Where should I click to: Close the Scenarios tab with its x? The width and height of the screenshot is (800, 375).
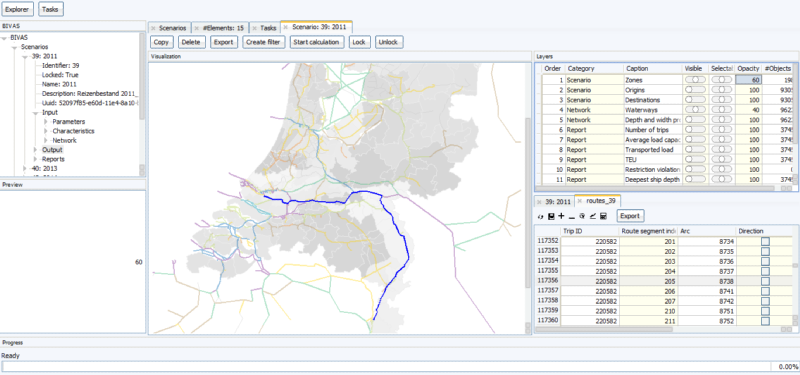pyautogui.click(x=153, y=28)
